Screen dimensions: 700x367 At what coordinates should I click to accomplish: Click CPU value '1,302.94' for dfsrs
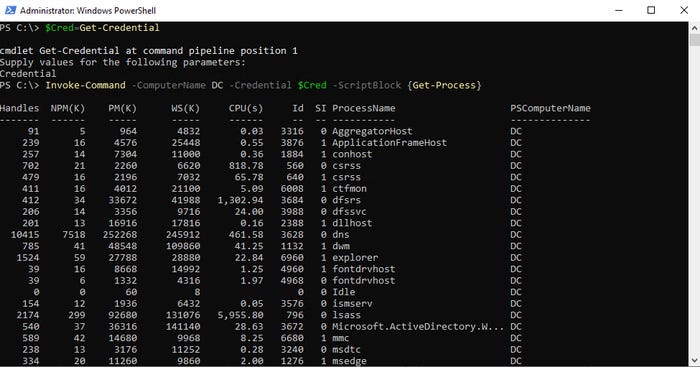(241, 200)
